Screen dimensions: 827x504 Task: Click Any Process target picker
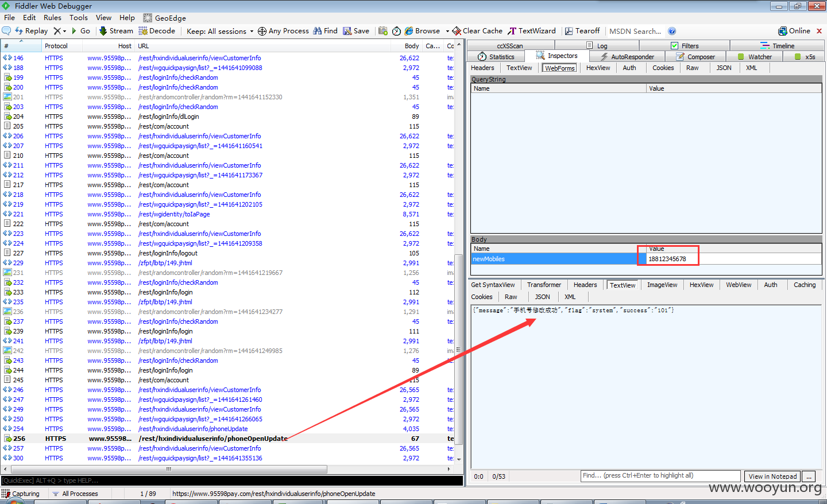[x=283, y=31]
